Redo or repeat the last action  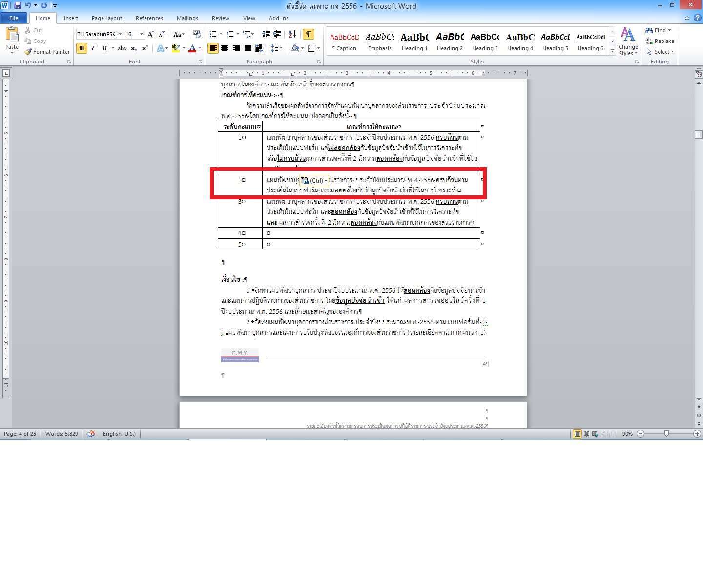click(x=44, y=5)
